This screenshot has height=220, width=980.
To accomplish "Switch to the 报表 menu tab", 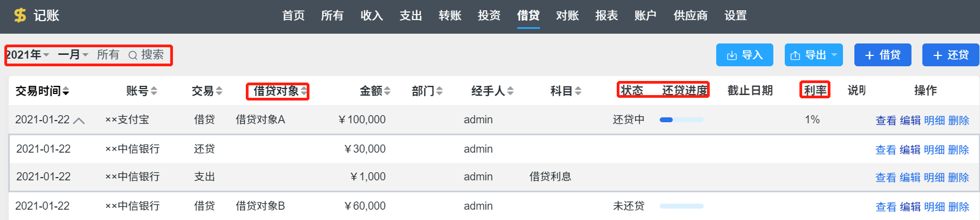I will point(606,15).
